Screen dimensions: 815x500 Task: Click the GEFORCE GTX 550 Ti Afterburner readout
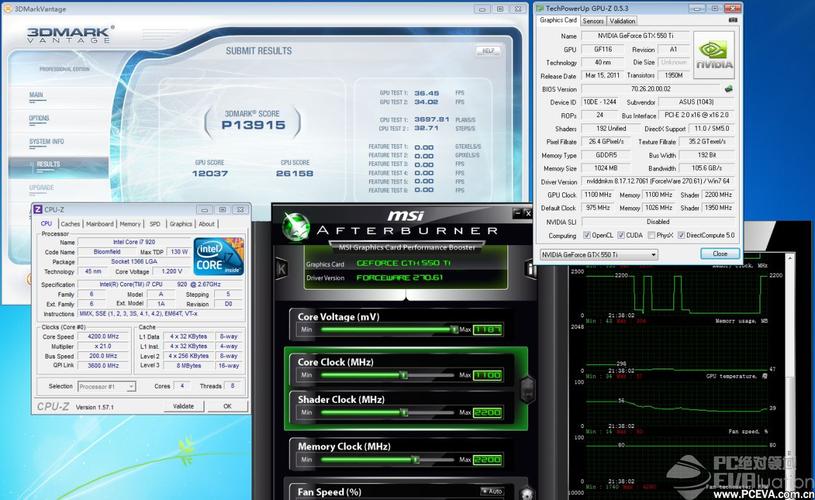(x=404, y=264)
